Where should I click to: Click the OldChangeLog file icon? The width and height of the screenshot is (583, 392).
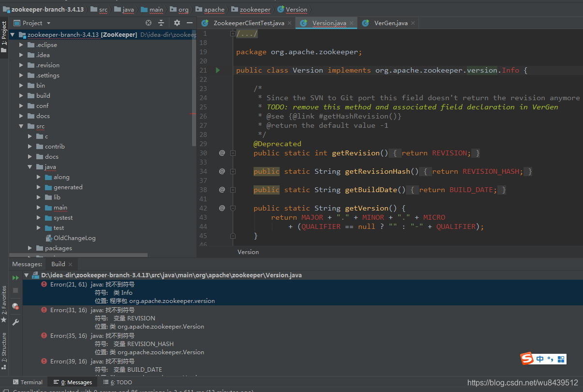(x=49, y=238)
